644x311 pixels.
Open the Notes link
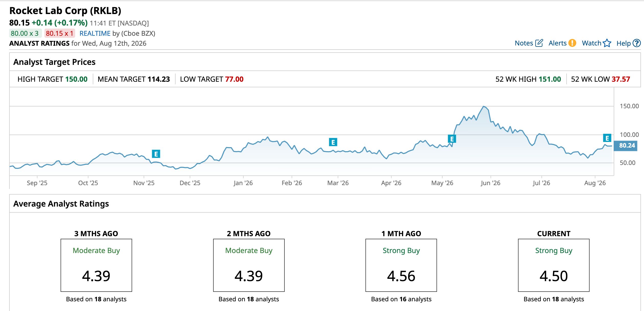[x=524, y=43]
